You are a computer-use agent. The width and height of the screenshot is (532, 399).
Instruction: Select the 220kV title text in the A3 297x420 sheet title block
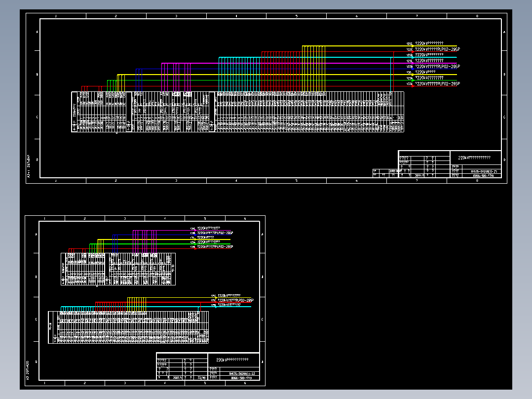[232, 359]
